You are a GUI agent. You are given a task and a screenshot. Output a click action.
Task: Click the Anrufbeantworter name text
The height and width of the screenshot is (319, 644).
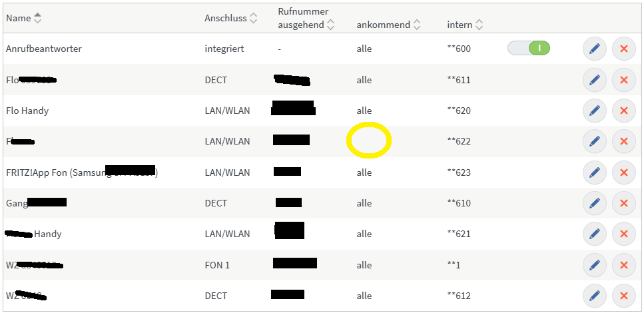(44, 49)
